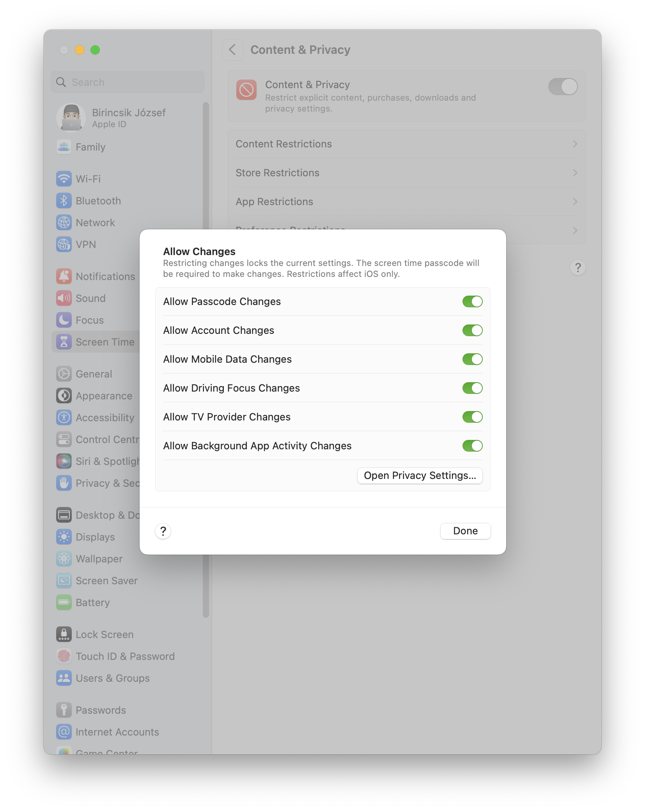Select VPN icon in sidebar
This screenshot has width=645, height=812.
click(x=64, y=245)
